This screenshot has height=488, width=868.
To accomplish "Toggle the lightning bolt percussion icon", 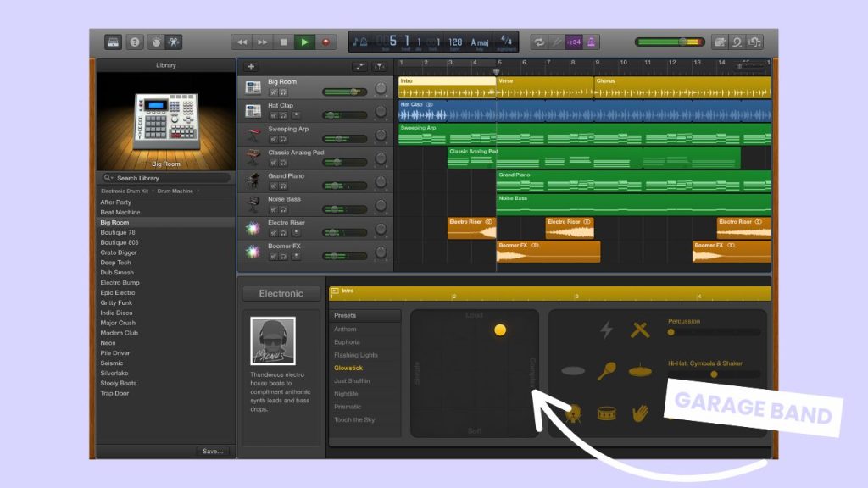I will [x=607, y=330].
